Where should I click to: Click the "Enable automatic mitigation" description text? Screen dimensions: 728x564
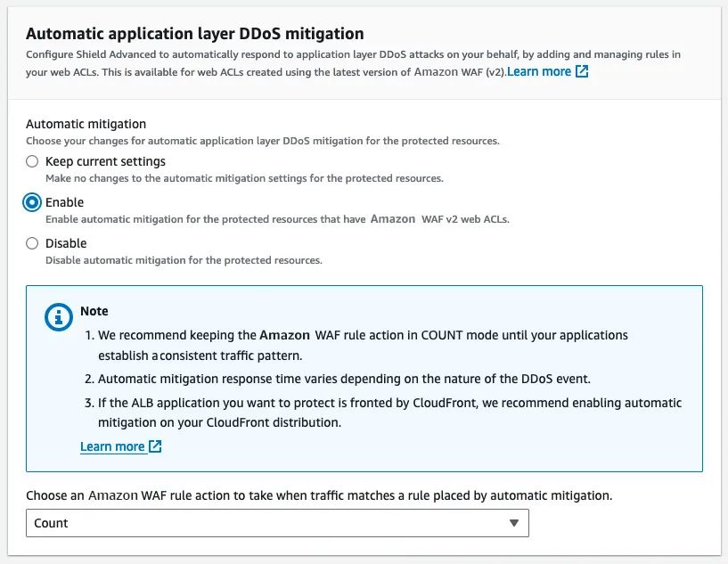278,219
